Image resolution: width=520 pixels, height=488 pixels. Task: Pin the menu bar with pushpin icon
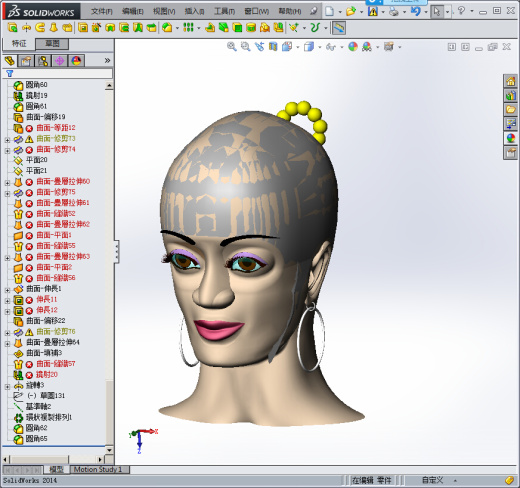click(313, 11)
